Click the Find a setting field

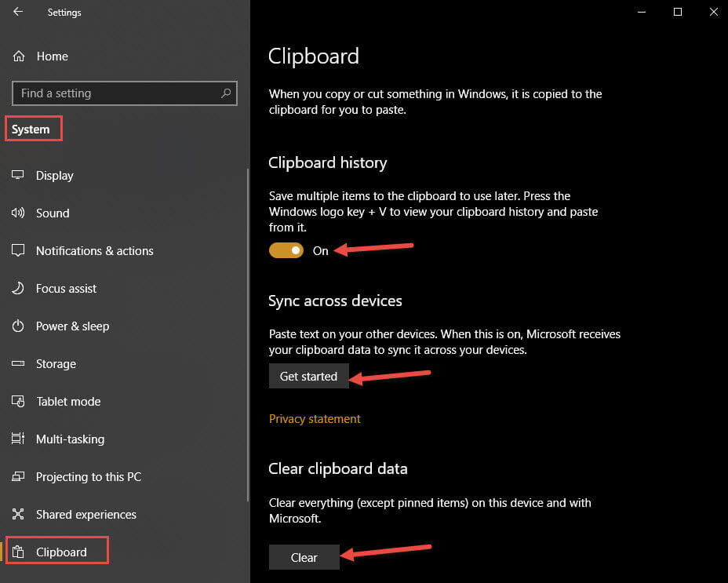[125, 93]
